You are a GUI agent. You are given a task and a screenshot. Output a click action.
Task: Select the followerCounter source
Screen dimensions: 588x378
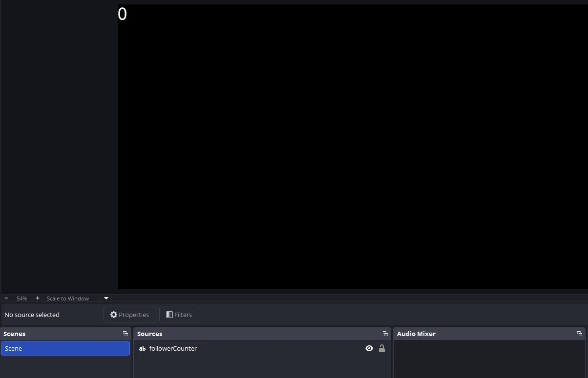pyautogui.click(x=173, y=348)
